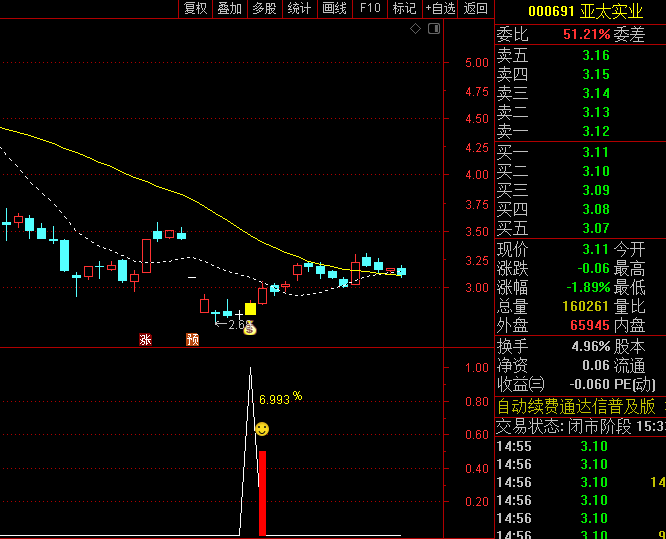Open the 复权 adjustment menu

[x=195, y=8]
